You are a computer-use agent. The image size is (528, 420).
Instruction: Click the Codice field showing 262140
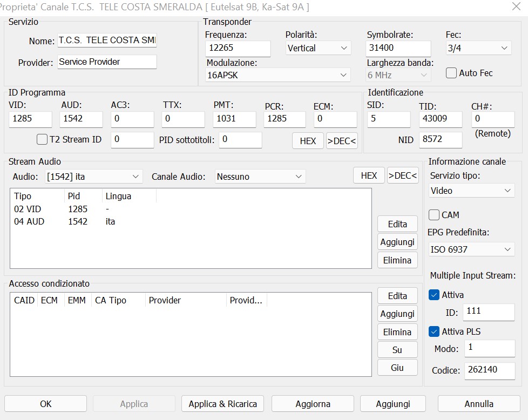(x=490, y=371)
